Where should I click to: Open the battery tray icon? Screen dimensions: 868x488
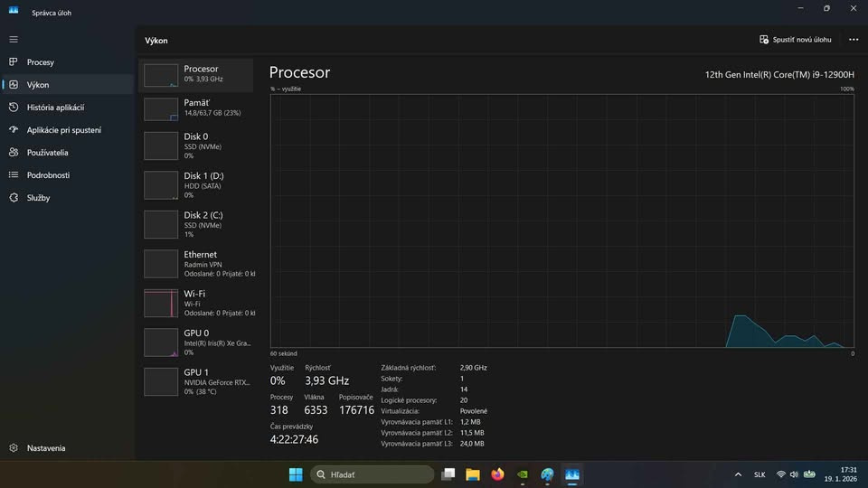point(809,474)
